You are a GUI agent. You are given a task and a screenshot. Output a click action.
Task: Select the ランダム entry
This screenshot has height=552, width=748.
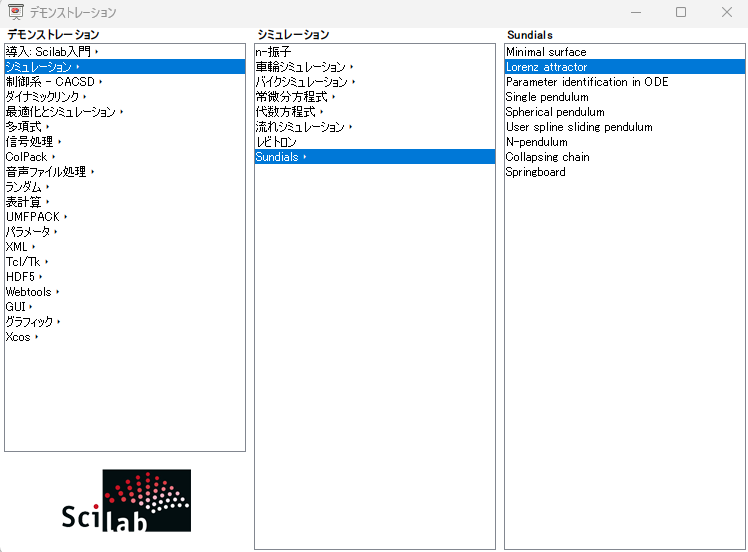pos(125,187)
